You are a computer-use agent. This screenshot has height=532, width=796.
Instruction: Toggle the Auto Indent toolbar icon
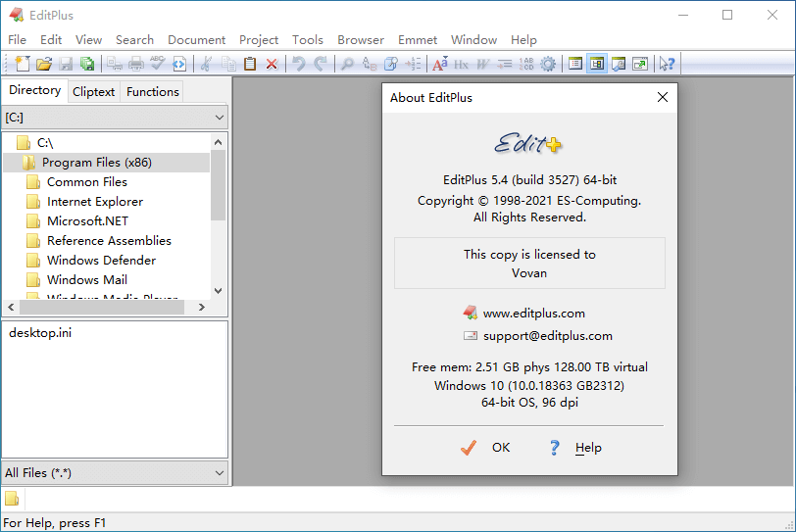pos(505,64)
